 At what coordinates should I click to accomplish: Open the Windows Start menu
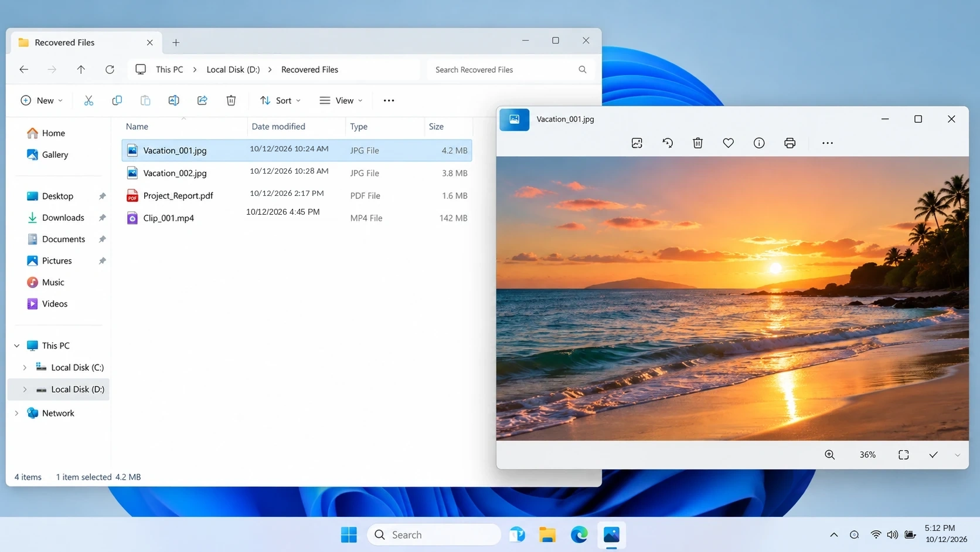(349, 534)
